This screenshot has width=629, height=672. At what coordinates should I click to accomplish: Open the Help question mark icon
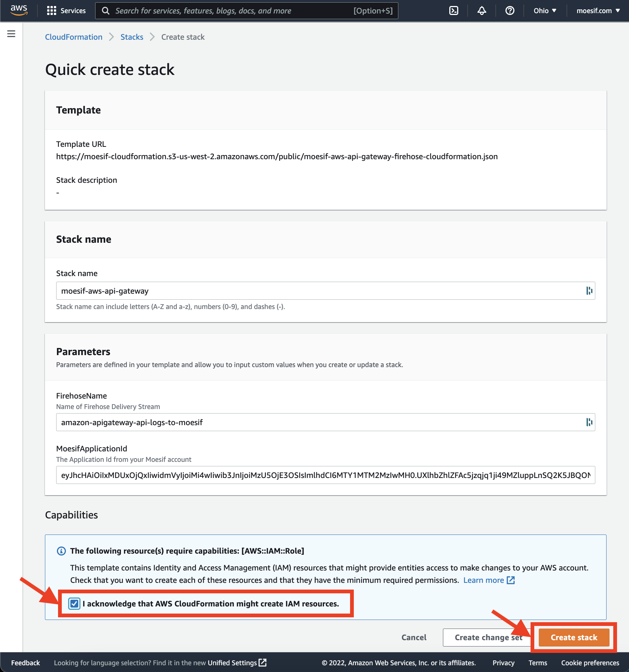point(509,10)
